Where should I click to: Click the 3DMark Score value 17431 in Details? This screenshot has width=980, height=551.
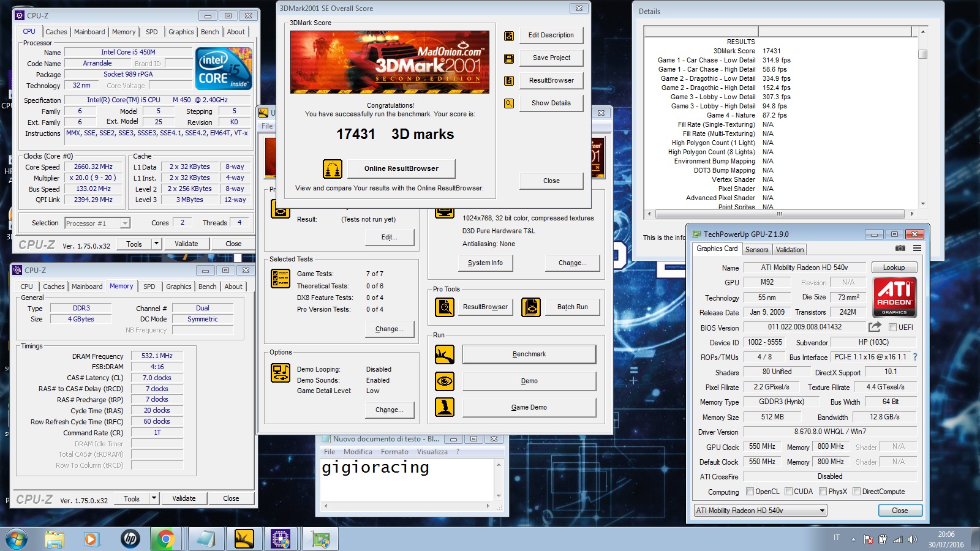(771, 51)
